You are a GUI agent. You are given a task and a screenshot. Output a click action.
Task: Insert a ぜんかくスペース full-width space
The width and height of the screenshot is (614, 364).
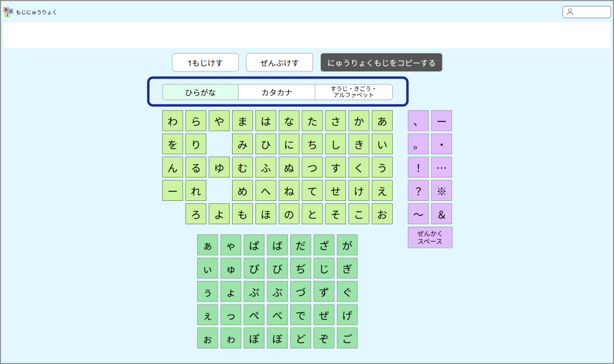click(x=430, y=237)
